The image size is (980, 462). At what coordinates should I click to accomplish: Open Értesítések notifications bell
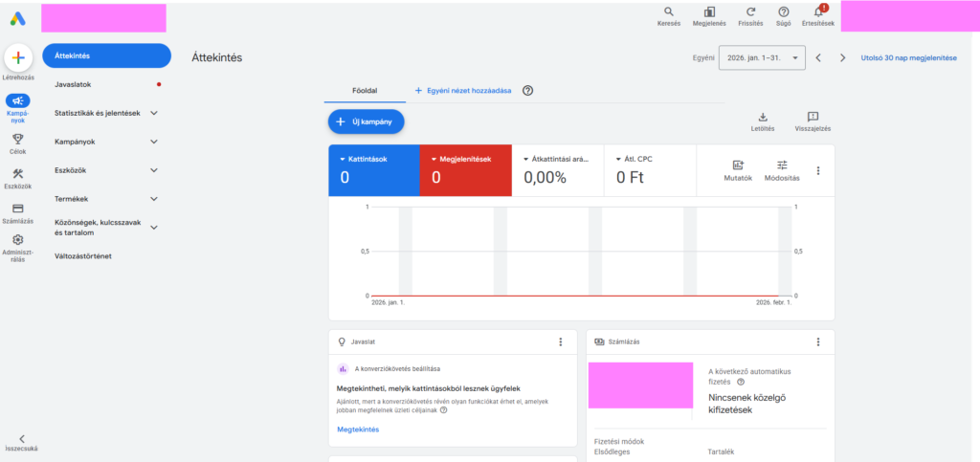(817, 11)
